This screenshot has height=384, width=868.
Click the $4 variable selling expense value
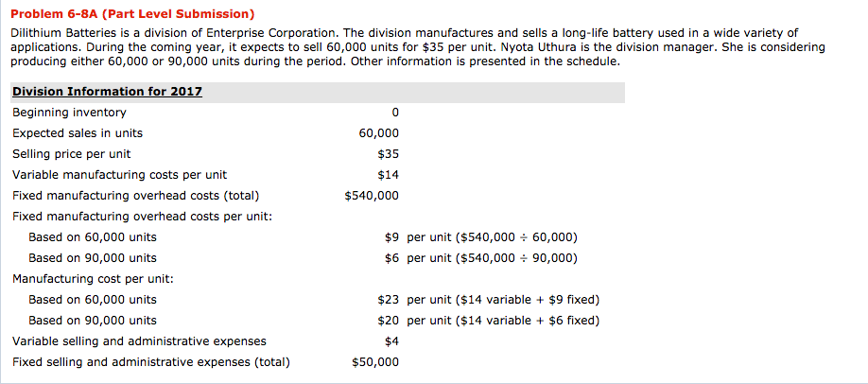[x=391, y=341]
